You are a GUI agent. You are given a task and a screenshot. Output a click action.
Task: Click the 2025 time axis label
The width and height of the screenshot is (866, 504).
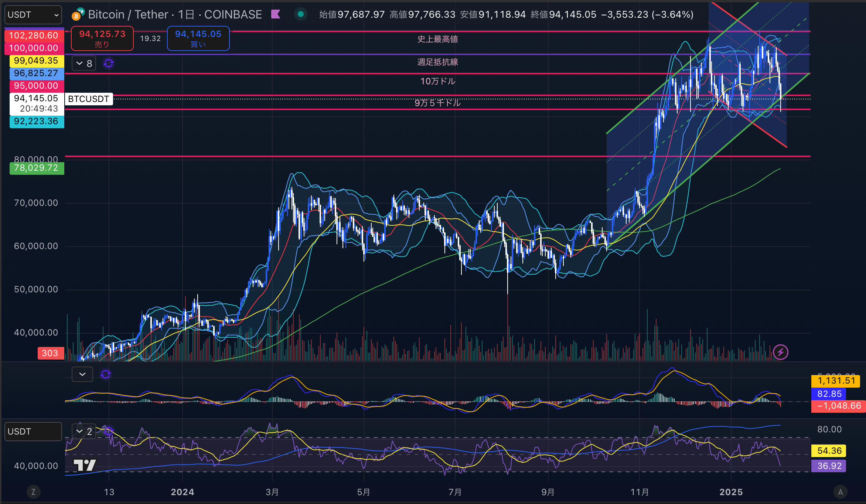coord(731,492)
